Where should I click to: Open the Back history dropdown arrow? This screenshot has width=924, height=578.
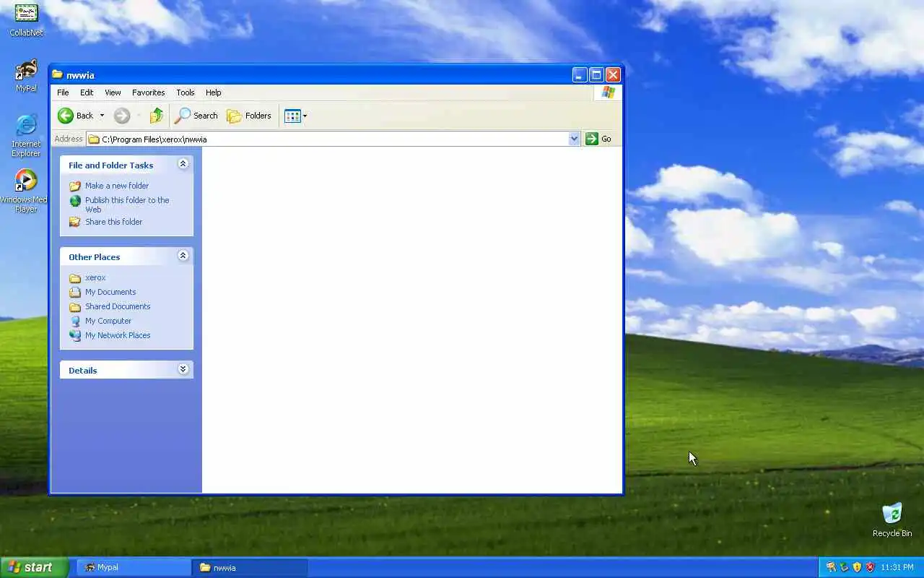click(102, 116)
